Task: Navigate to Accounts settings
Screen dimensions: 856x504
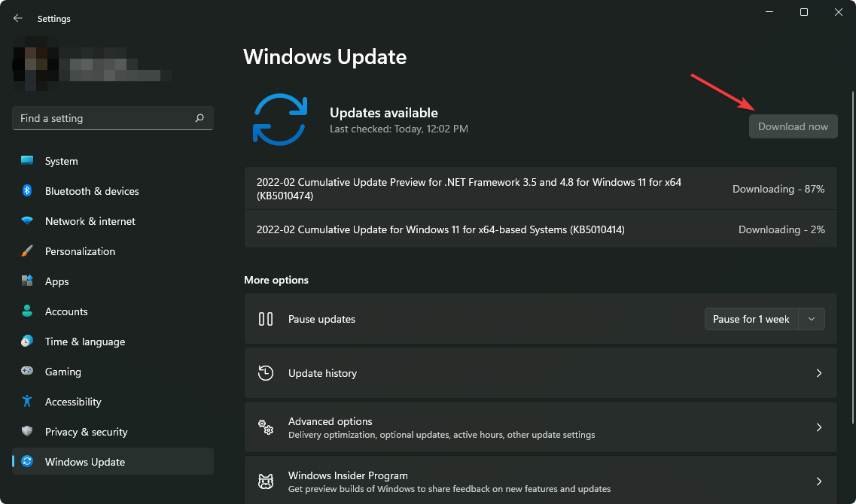Action: click(x=113, y=311)
